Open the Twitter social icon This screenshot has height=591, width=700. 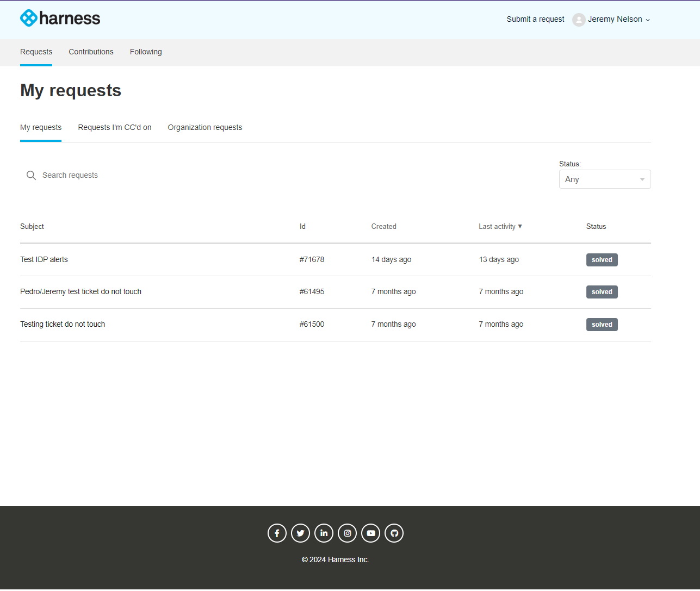pyautogui.click(x=300, y=533)
